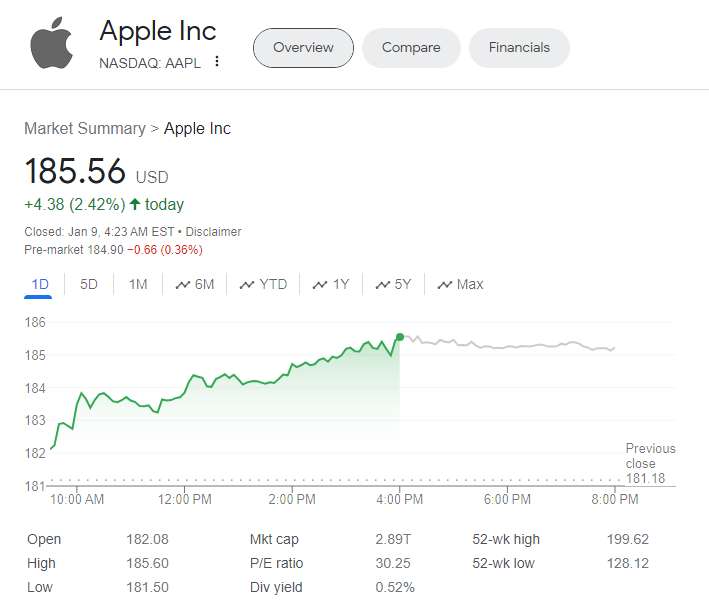
Task: Switch chart to 5D range
Action: pos(89,284)
